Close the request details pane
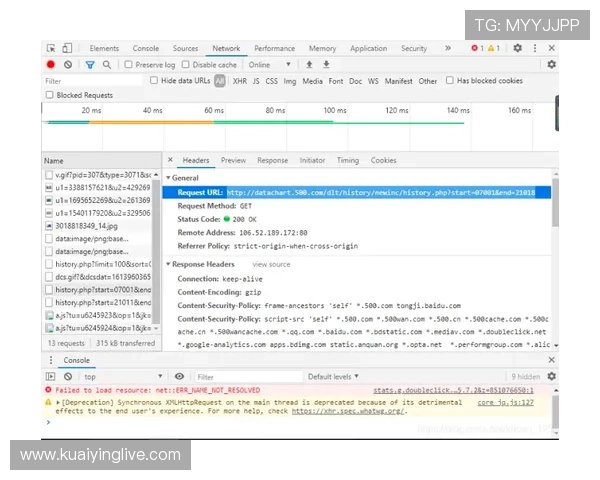Screen dimensions: 600x480 coord(170,160)
